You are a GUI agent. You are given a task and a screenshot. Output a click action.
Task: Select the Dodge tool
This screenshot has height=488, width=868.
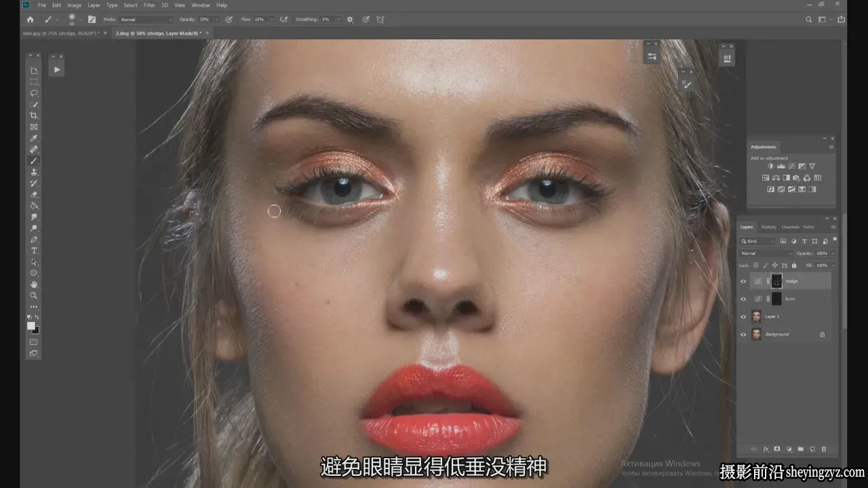pyautogui.click(x=34, y=228)
